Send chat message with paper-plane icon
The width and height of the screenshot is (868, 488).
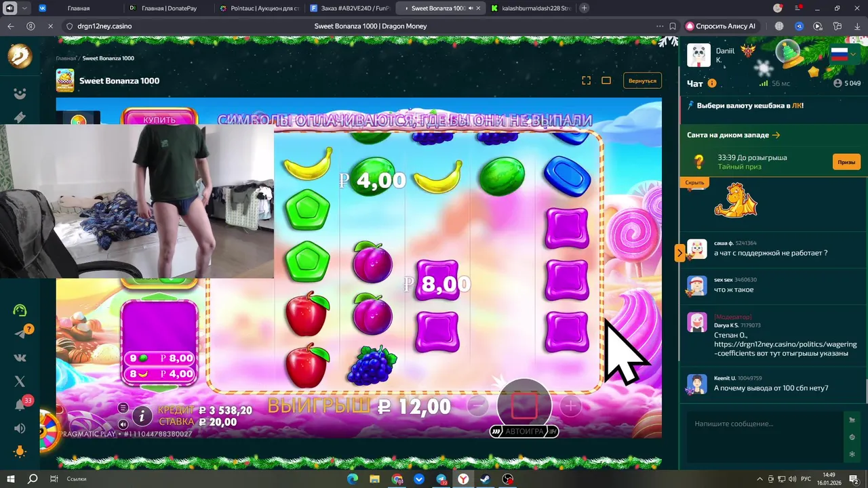(x=852, y=420)
